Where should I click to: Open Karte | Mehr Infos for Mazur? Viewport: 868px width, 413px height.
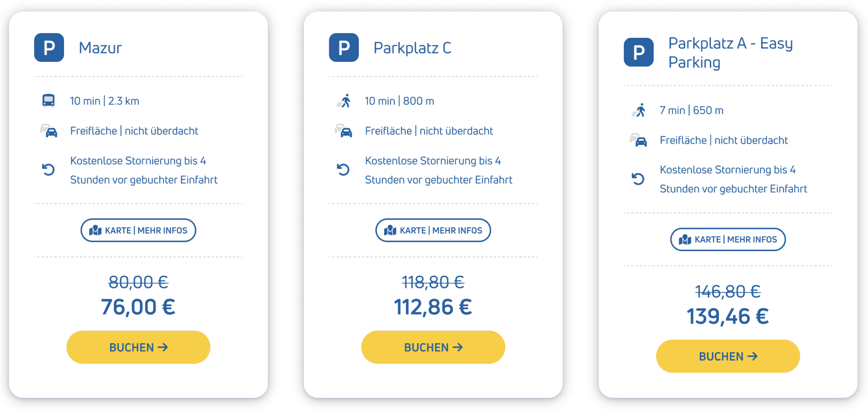[138, 230]
